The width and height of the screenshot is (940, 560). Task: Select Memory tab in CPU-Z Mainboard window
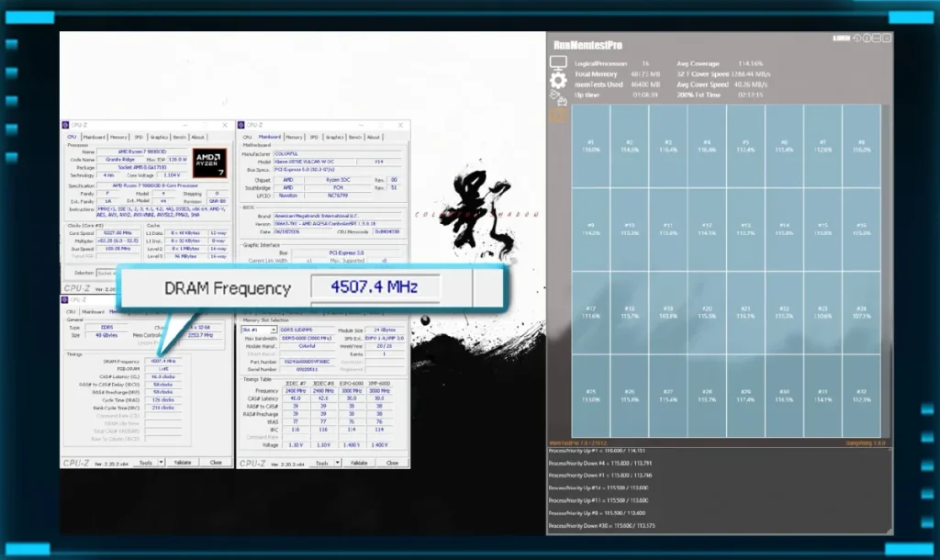click(x=294, y=137)
